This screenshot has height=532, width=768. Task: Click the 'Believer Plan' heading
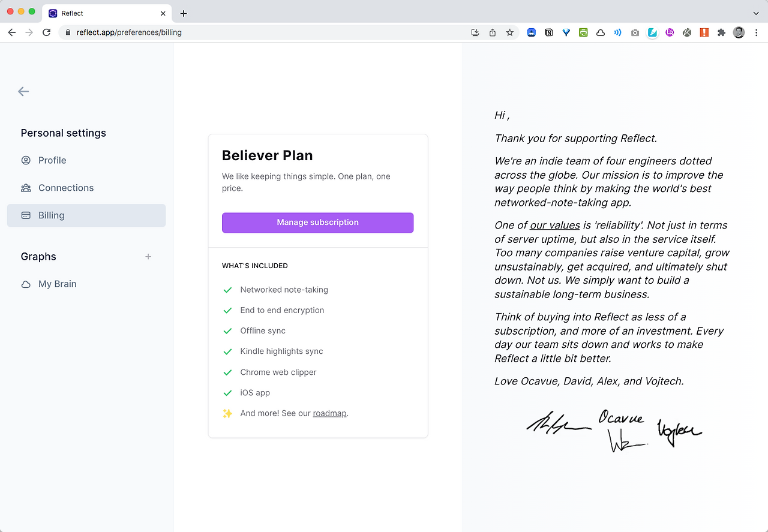(268, 155)
